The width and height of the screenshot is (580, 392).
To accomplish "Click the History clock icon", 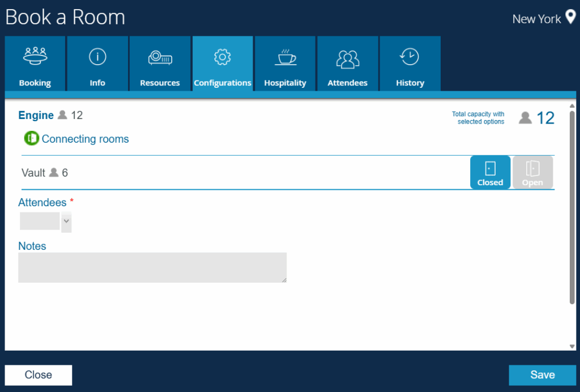I will click(x=410, y=57).
